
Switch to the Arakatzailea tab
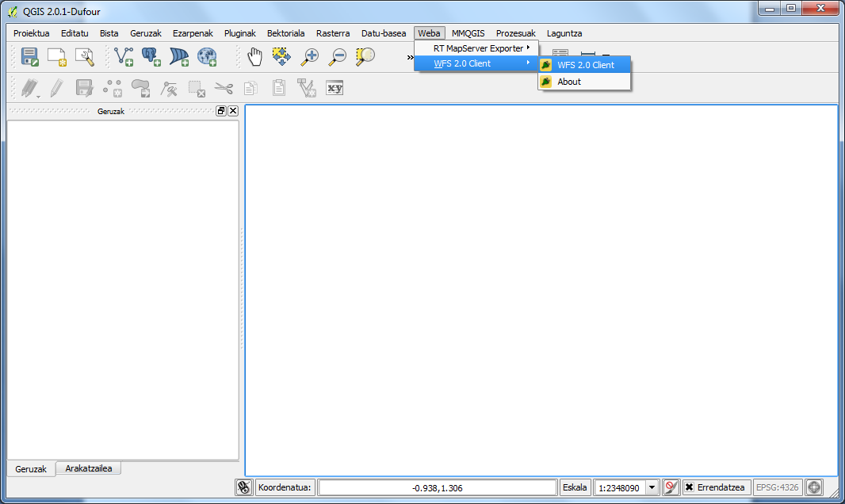pyautogui.click(x=89, y=468)
